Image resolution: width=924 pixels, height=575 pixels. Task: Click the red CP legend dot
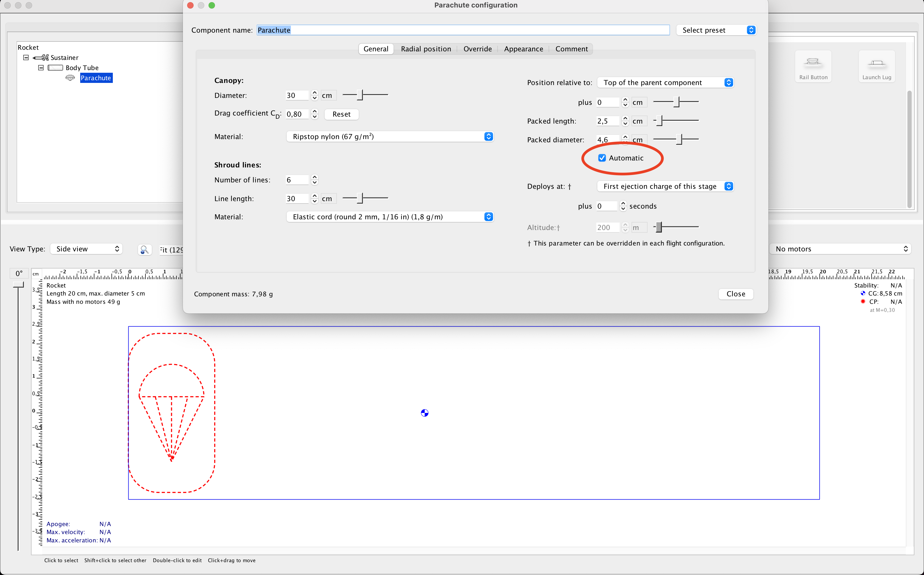(863, 301)
